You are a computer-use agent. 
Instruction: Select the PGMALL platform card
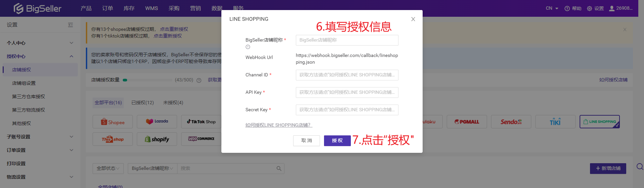pyautogui.click(x=467, y=122)
